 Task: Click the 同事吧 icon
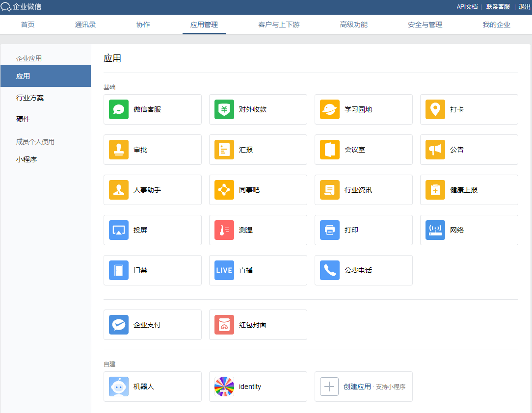click(x=224, y=190)
